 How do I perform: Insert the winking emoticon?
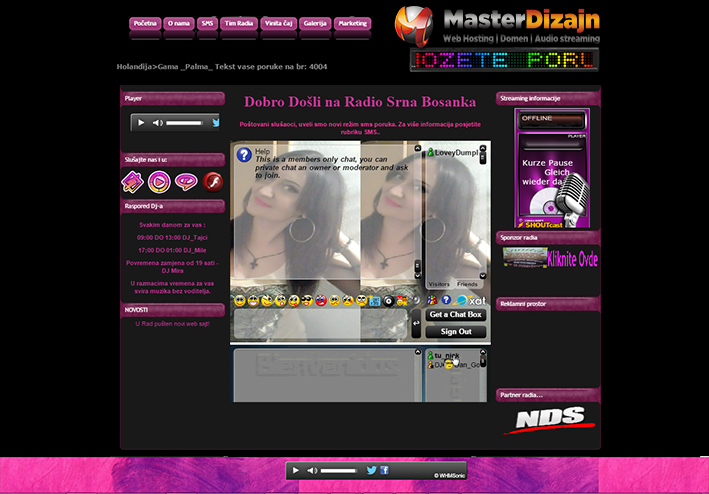click(267, 301)
